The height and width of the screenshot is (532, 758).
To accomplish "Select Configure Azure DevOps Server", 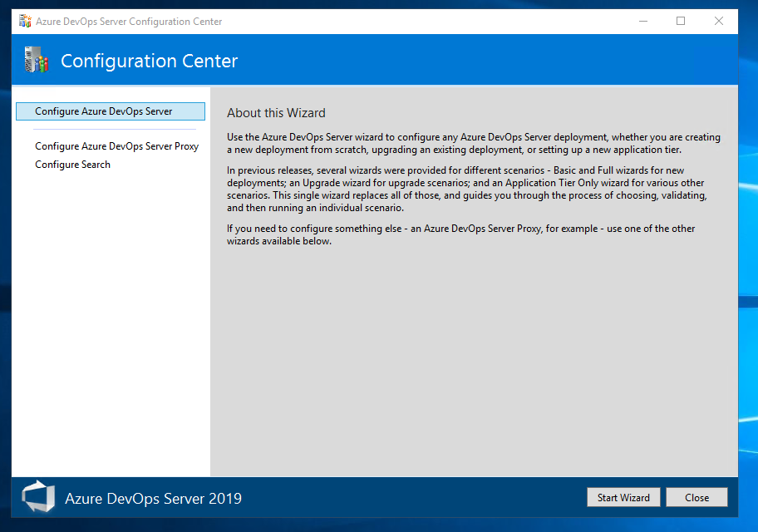I will point(111,111).
